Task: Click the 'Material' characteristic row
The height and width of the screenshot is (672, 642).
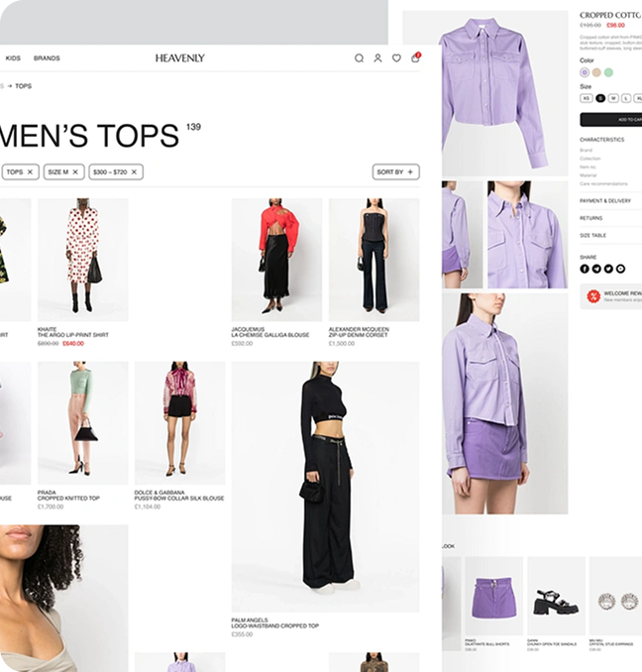Action: (588, 175)
